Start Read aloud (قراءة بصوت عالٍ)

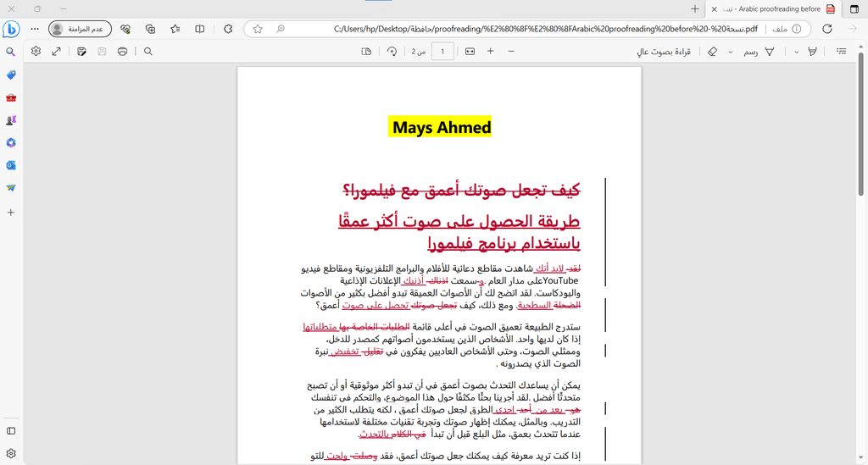click(664, 52)
